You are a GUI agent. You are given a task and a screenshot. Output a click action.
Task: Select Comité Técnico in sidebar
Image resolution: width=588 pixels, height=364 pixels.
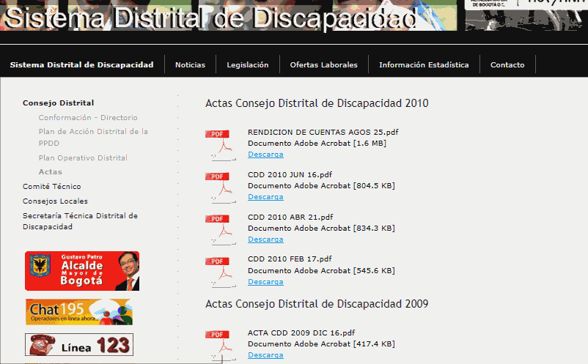pos(51,187)
